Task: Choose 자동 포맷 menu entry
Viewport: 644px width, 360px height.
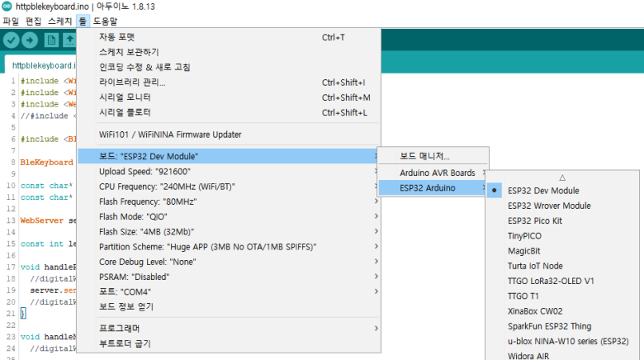Action: click(229, 37)
